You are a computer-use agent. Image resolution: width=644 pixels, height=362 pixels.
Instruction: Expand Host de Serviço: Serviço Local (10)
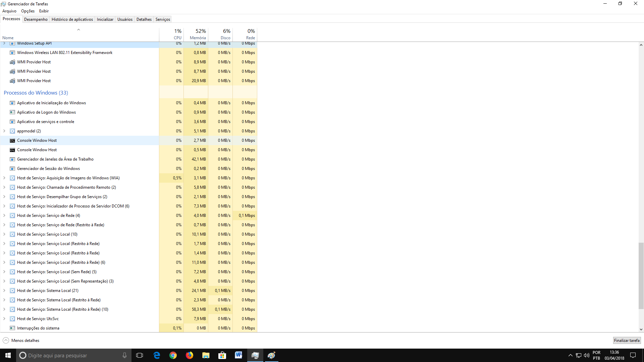click(x=4, y=234)
